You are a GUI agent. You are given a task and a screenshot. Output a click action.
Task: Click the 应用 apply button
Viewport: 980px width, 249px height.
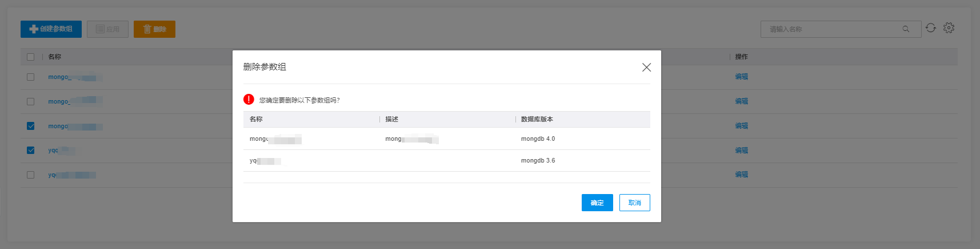pos(107,29)
